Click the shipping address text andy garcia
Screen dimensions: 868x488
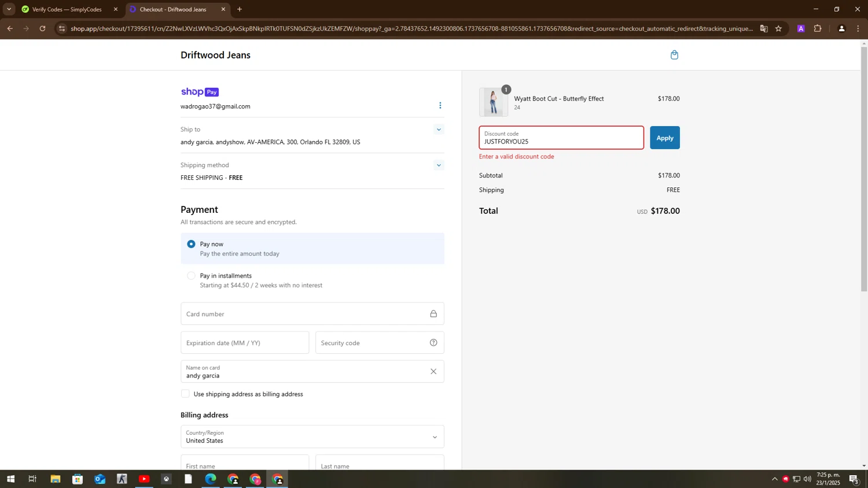click(270, 142)
